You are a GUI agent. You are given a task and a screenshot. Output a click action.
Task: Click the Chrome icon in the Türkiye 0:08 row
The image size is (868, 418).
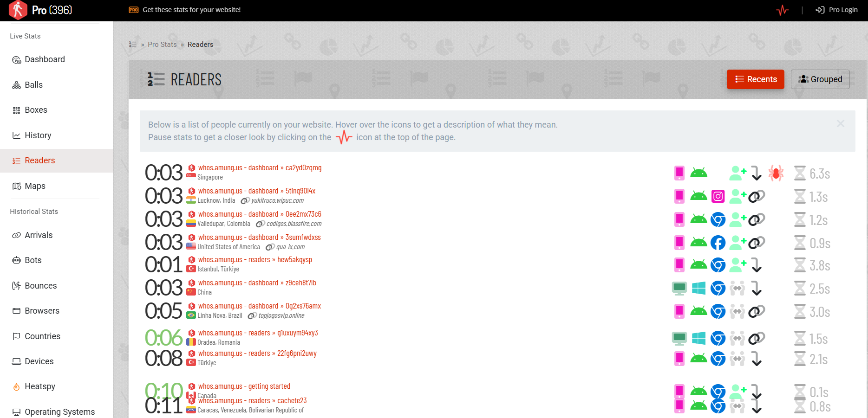(718, 359)
